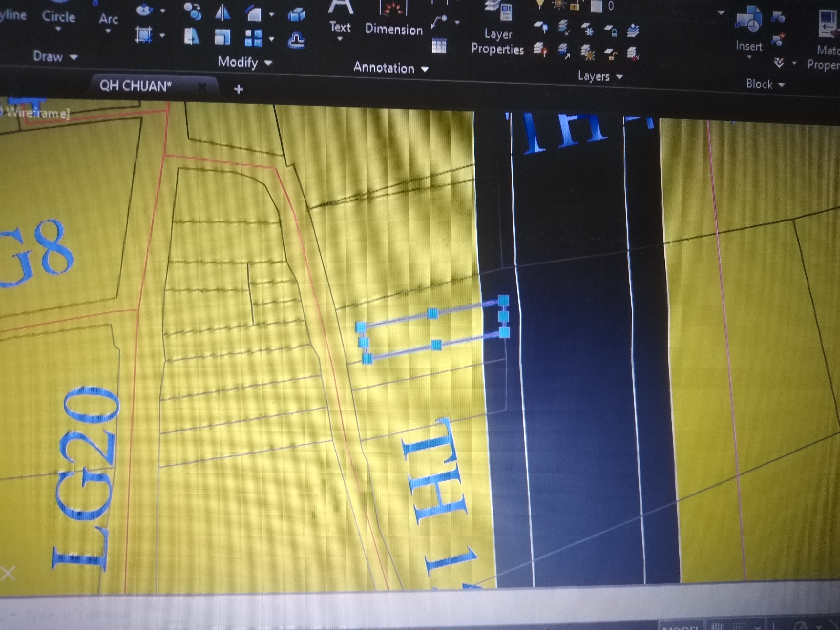This screenshot has height=630, width=840.
Task: Click the Copy tool icon
Action: coord(194,11)
